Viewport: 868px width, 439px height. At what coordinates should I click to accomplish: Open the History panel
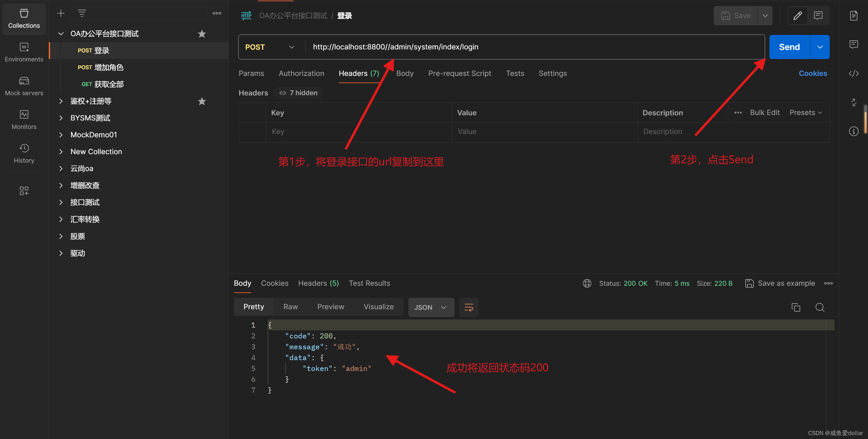[24, 154]
